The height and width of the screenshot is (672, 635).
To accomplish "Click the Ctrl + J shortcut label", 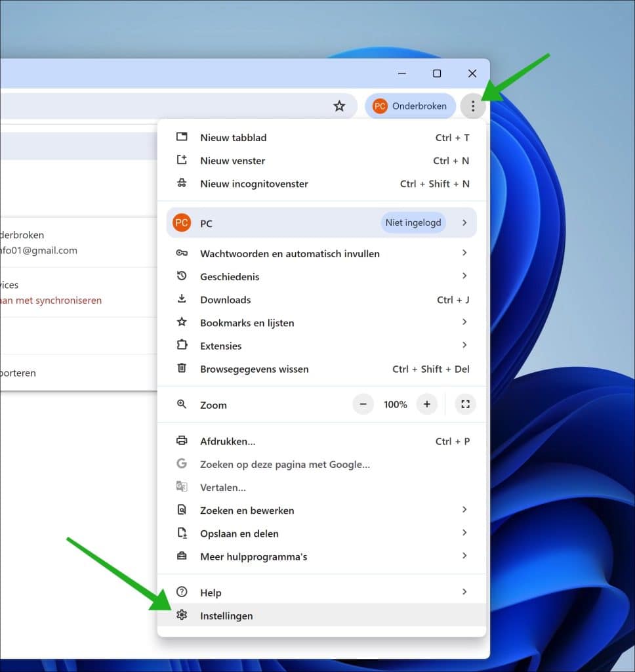I will (453, 299).
